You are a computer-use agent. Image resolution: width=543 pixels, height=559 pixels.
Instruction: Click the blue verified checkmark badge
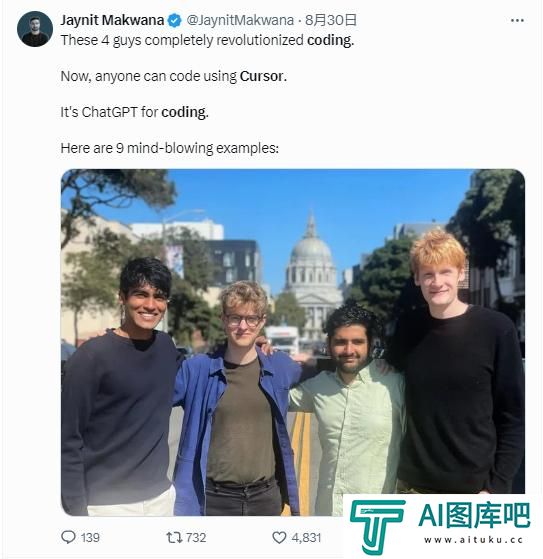174,20
